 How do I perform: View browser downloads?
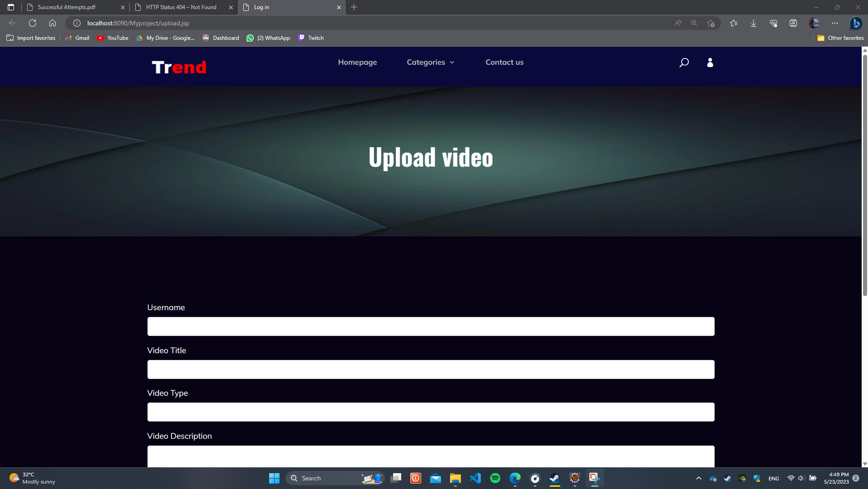pos(753,23)
